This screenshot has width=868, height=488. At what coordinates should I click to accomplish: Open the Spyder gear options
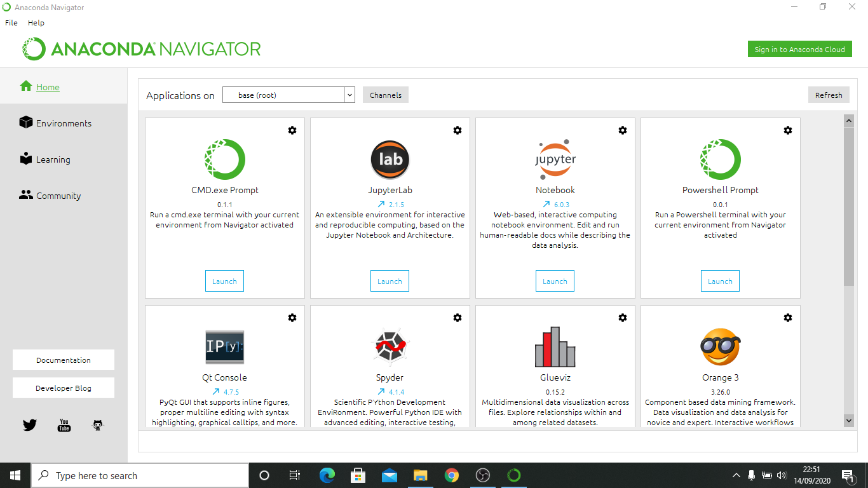pyautogui.click(x=458, y=318)
